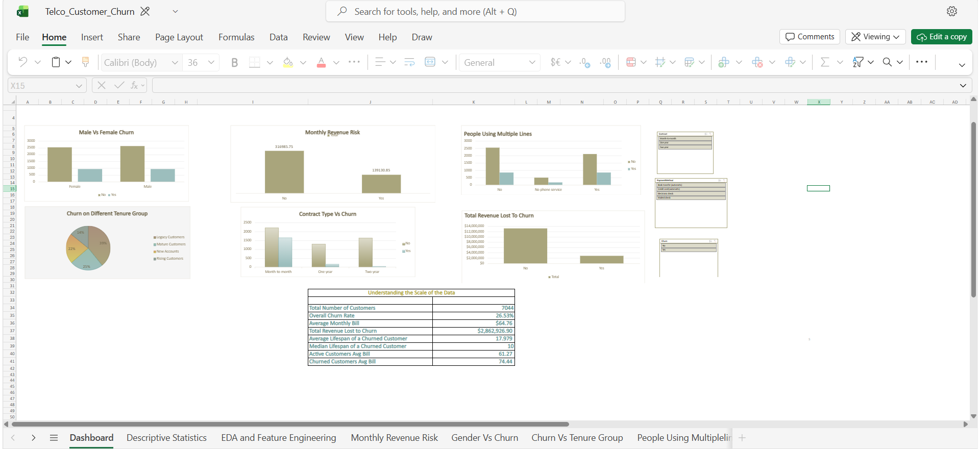Toggle Wrap Text
The image size is (980, 449).
pos(409,62)
